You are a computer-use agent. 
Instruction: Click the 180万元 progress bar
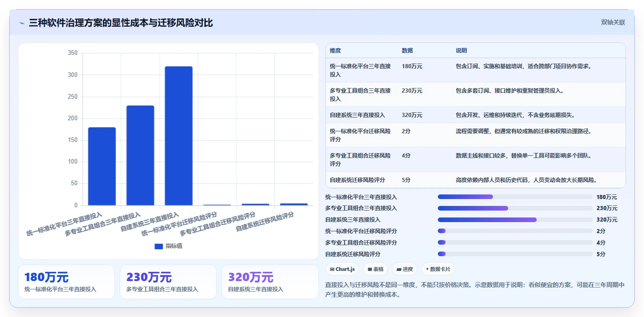(x=515, y=197)
